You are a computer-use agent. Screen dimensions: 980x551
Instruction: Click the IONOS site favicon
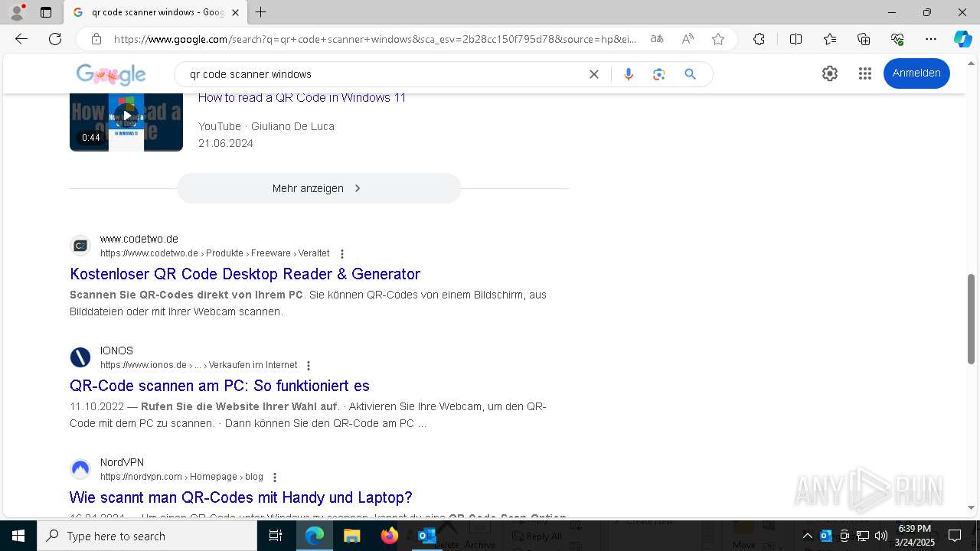[80, 357]
